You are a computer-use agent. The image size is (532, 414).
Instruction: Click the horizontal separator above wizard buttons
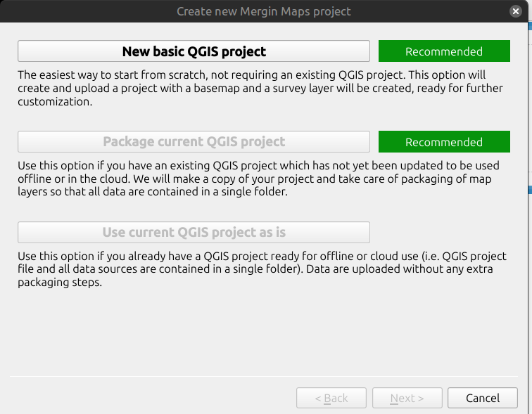coord(264,376)
